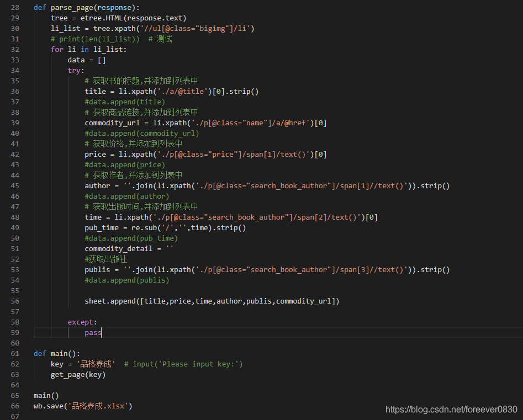Click '#data.append(price)' comment
Screen dimensions: 523x420
point(125,164)
